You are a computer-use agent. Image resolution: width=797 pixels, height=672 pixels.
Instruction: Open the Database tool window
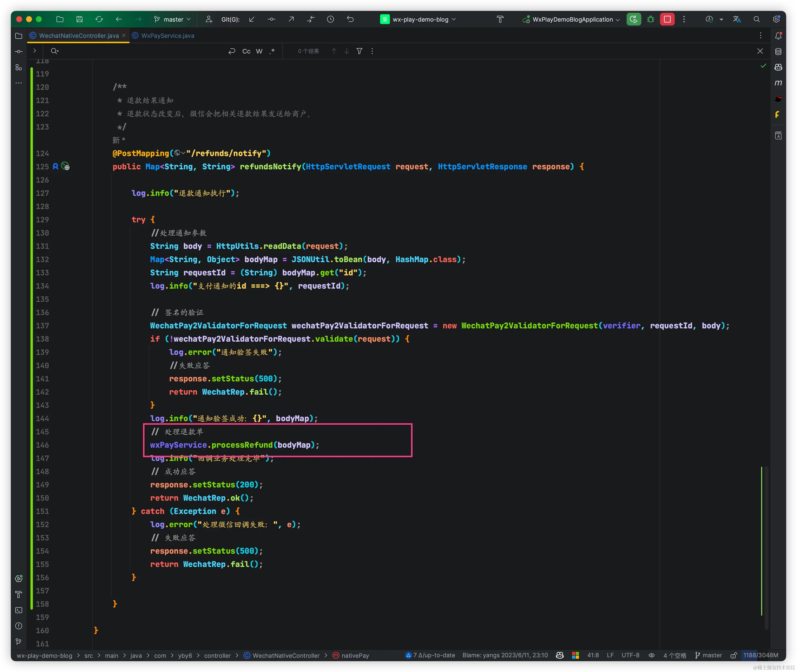pyautogui.click(x=778, y=51)
